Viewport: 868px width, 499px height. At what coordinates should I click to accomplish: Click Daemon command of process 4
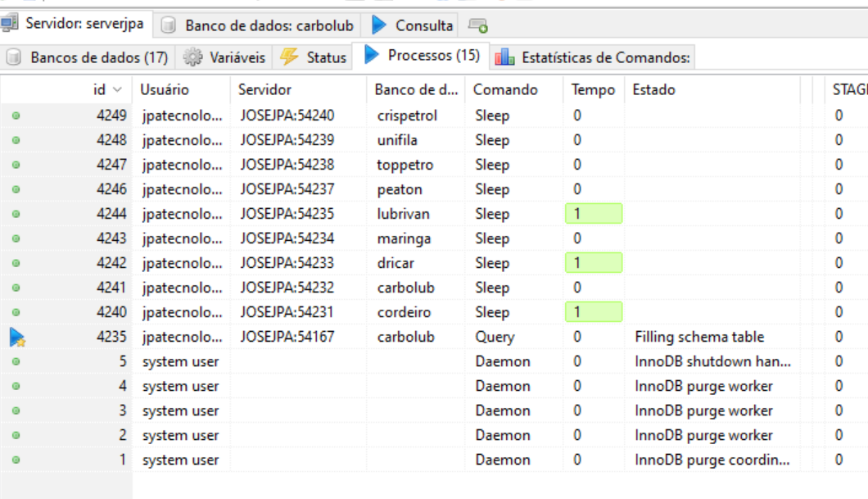click(x=513, y=386)
